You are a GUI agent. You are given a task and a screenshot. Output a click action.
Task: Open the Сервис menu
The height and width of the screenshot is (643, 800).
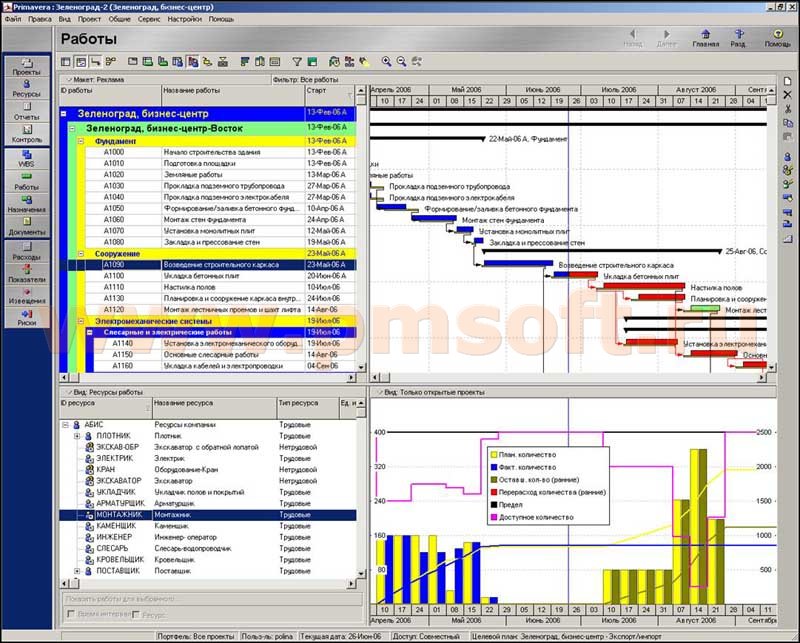tap(149, 19)
